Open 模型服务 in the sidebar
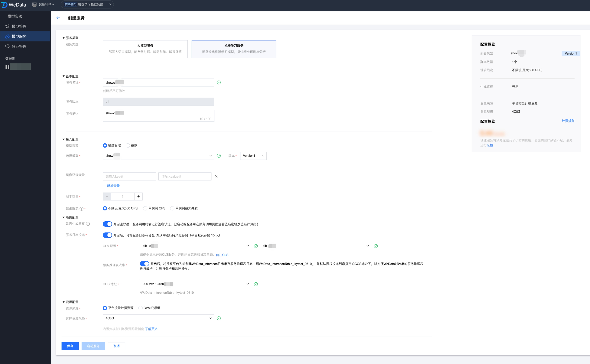This screenshot has height=364, width=590. coord(19,36)
